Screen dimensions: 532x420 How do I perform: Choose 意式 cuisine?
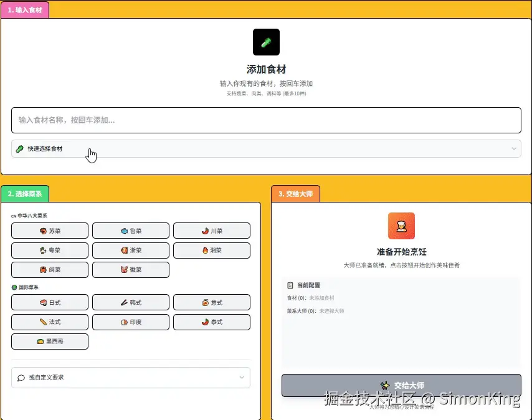212,302
